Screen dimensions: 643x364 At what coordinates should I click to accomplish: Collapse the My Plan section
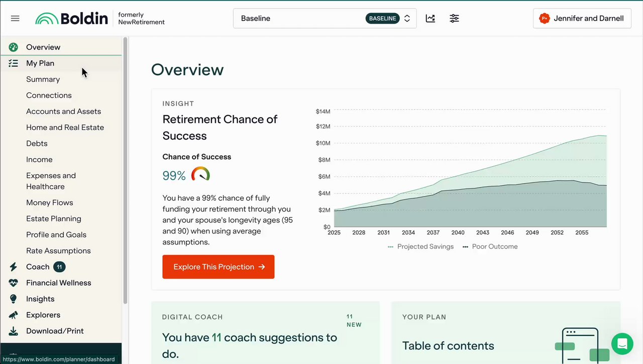40,63
